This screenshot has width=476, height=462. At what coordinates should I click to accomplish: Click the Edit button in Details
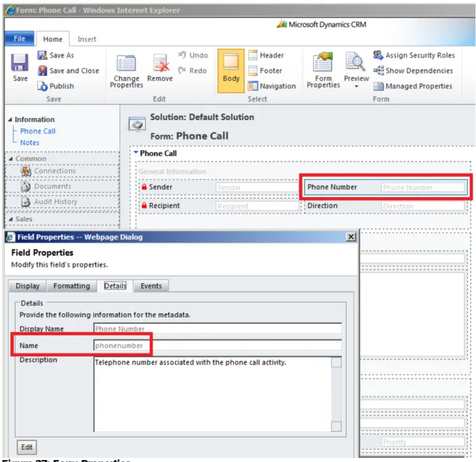point(27,447)
